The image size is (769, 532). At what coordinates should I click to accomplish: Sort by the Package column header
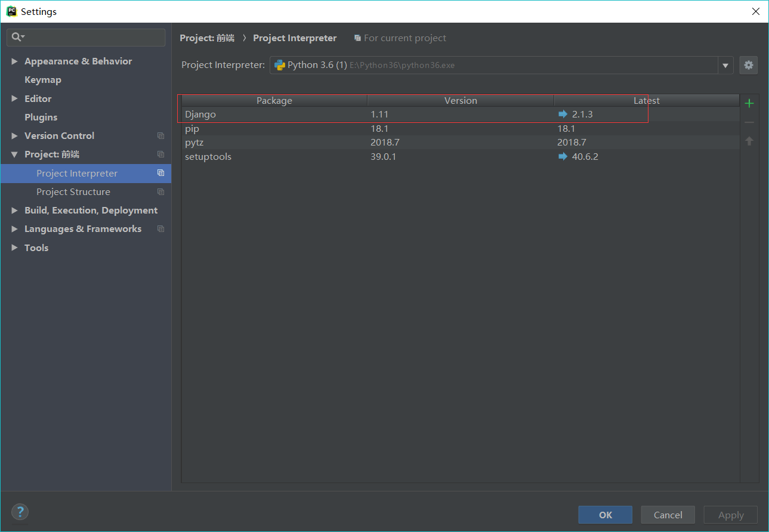pos(274,101)
